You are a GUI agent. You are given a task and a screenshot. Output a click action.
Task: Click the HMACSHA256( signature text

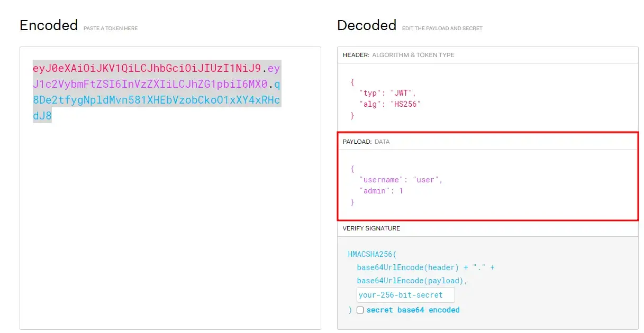[372, 254]
